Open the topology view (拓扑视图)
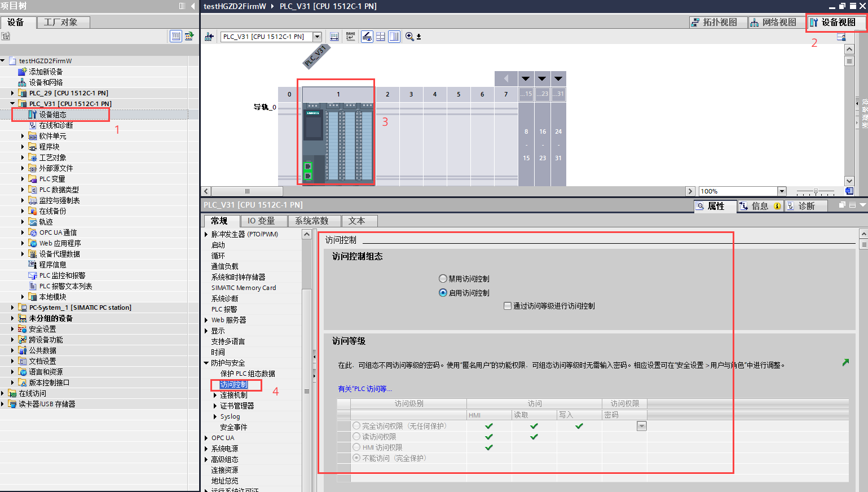This screenshot has width=868, height=492. (717, 23)
